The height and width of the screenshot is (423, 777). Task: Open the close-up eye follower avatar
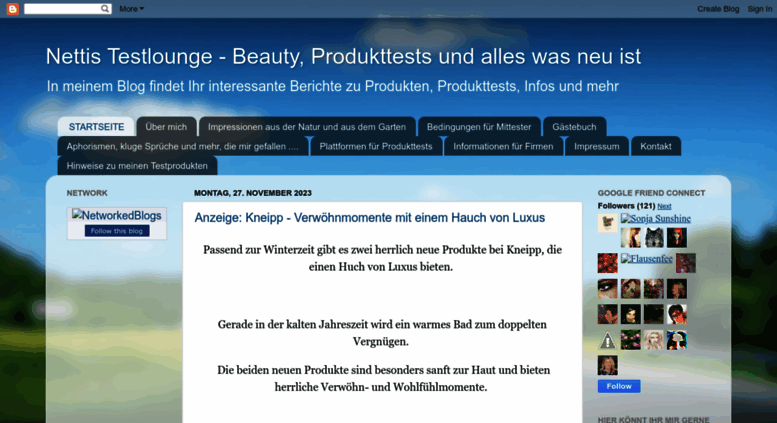coord(608,289)
